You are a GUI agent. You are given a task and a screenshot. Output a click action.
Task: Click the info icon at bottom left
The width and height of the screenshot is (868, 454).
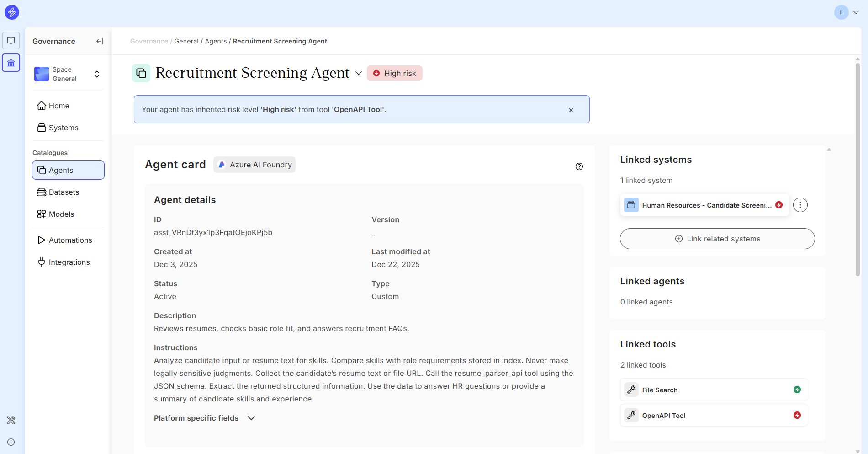pos(11,442)
